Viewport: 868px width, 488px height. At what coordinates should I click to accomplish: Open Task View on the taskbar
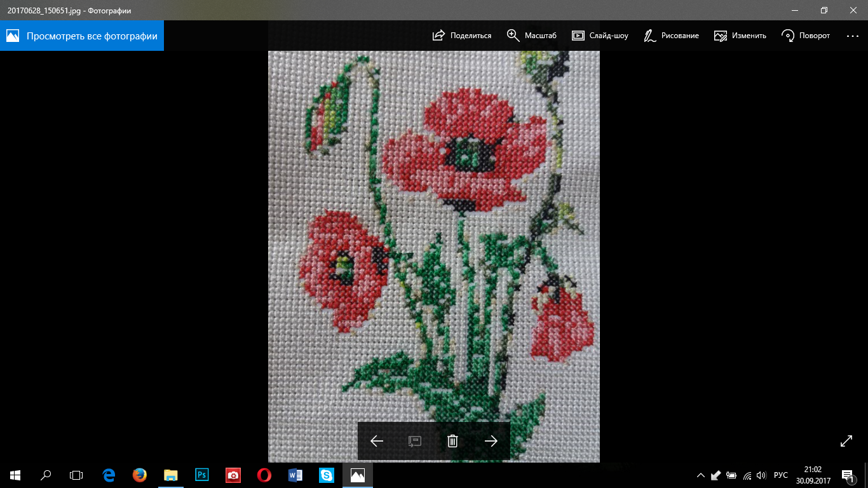coord(76,475)
